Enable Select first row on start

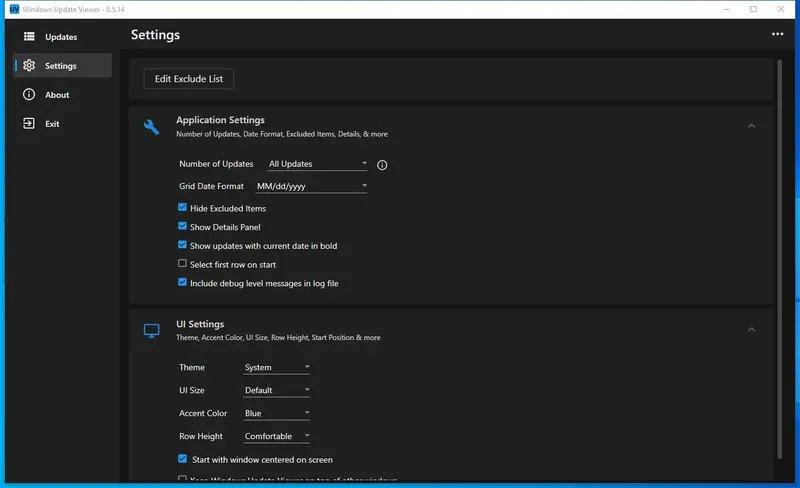[183, 264]
